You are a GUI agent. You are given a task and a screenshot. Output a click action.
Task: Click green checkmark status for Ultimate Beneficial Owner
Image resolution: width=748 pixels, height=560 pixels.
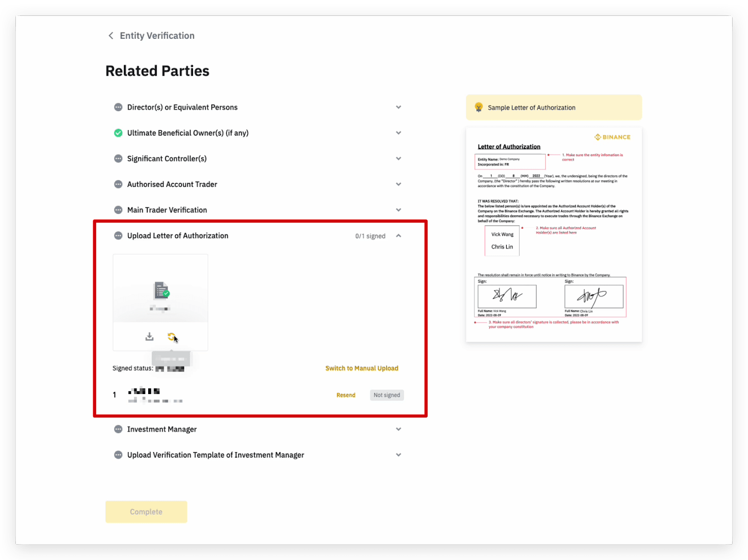point(118,133)
